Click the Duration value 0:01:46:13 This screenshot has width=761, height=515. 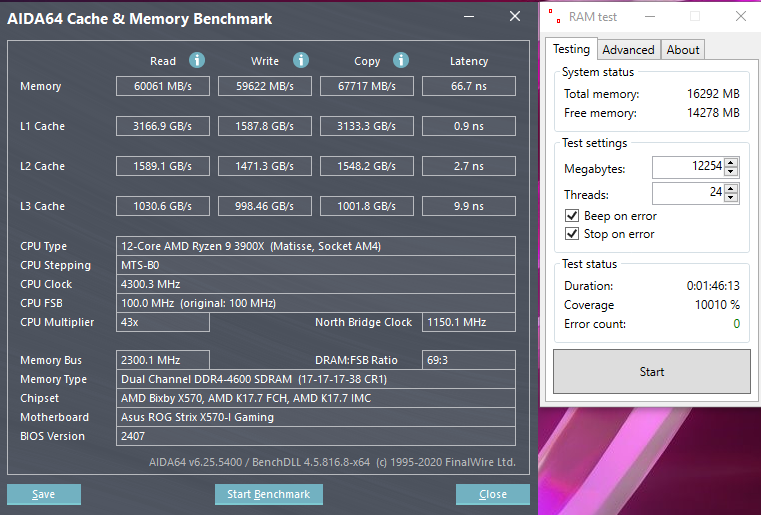tap(713, 286)
